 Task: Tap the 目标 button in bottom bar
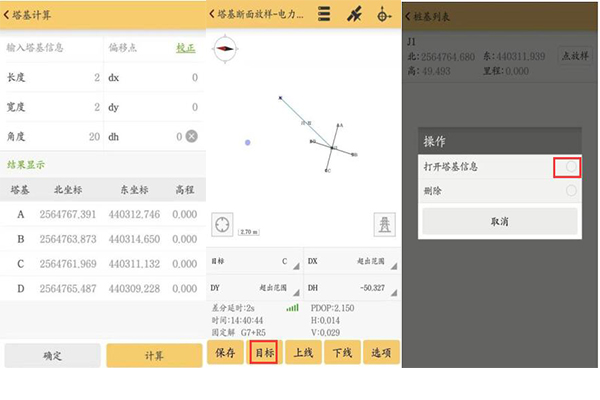pos(264,353)
